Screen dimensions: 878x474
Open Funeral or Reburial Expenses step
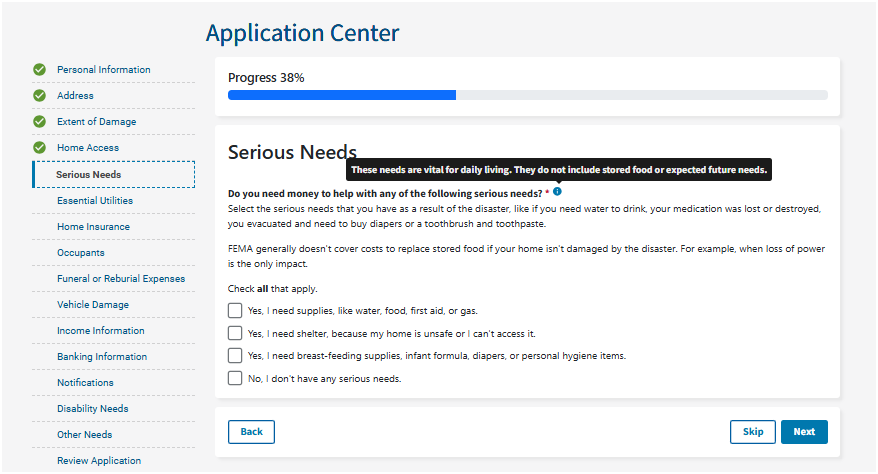[x=121, y=279]
